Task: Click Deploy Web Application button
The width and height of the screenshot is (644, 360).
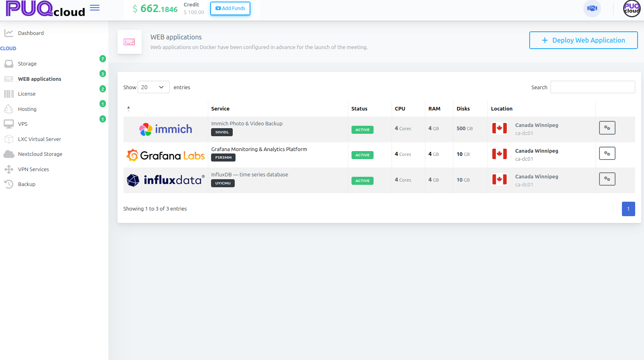Action: (x=583, y=40)
